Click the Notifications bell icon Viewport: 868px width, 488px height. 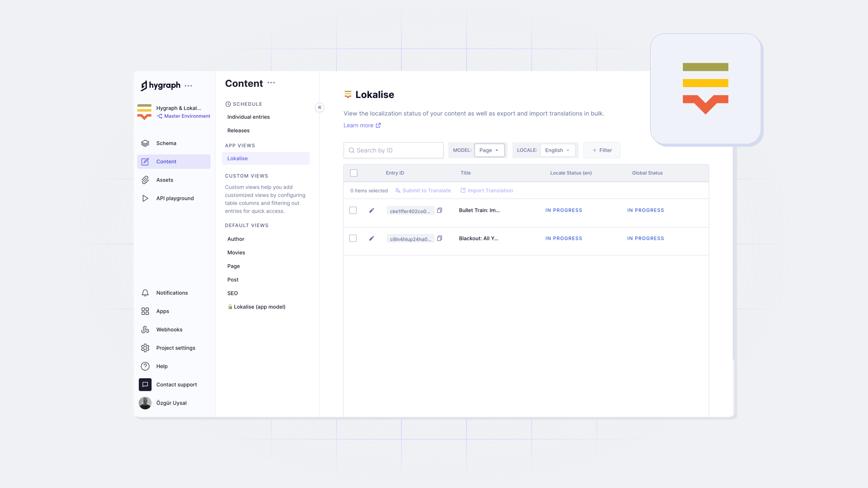point(145,293)
